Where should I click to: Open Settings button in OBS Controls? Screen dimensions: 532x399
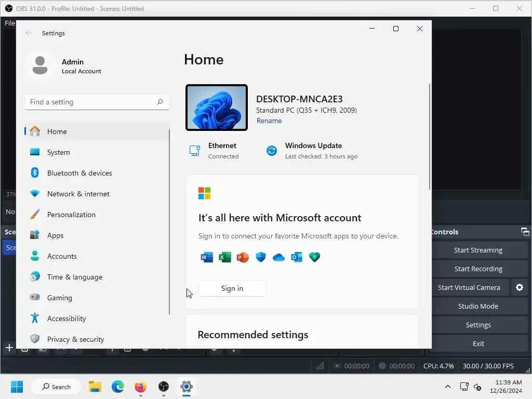(478, 325)
